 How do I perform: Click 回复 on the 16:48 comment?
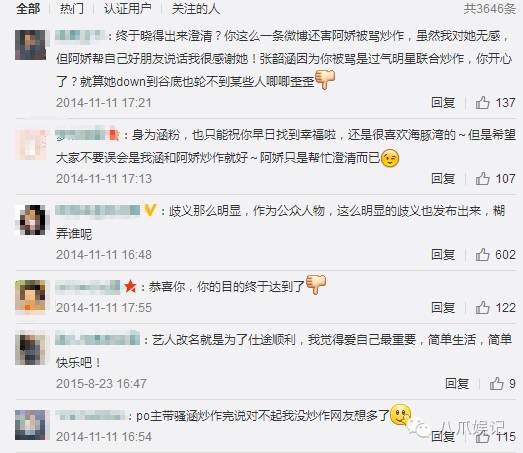(x=443, y=255)
